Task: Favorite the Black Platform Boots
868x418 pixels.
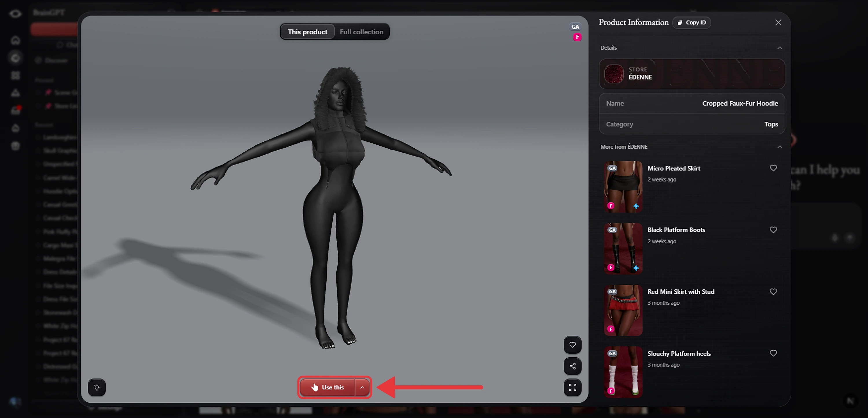Action: coord(773,230)
